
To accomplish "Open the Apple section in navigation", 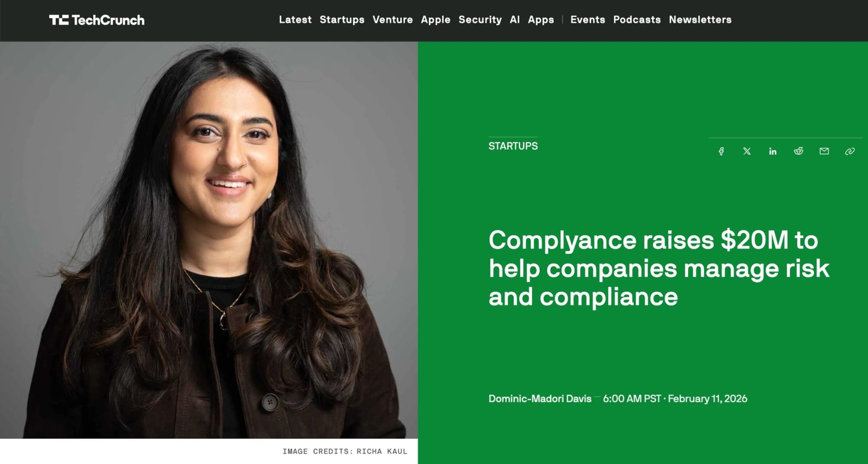I will 436,20.
